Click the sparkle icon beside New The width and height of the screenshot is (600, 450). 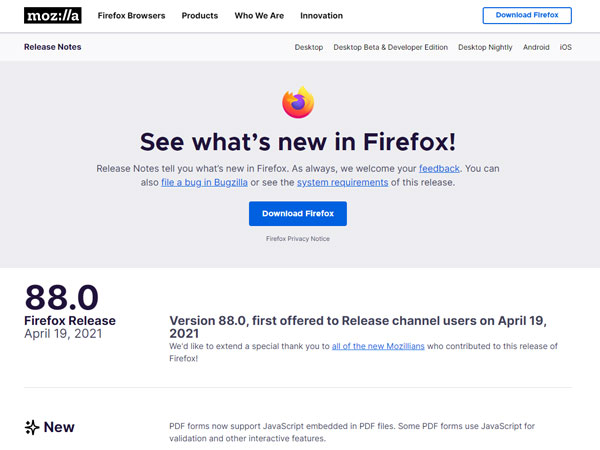(31, 427)
